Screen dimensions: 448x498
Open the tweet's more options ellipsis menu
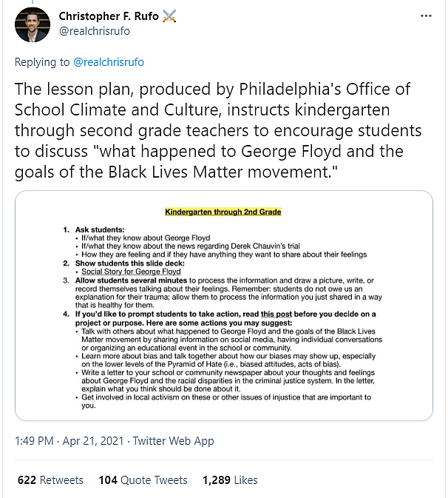click(x=426, y=16)
